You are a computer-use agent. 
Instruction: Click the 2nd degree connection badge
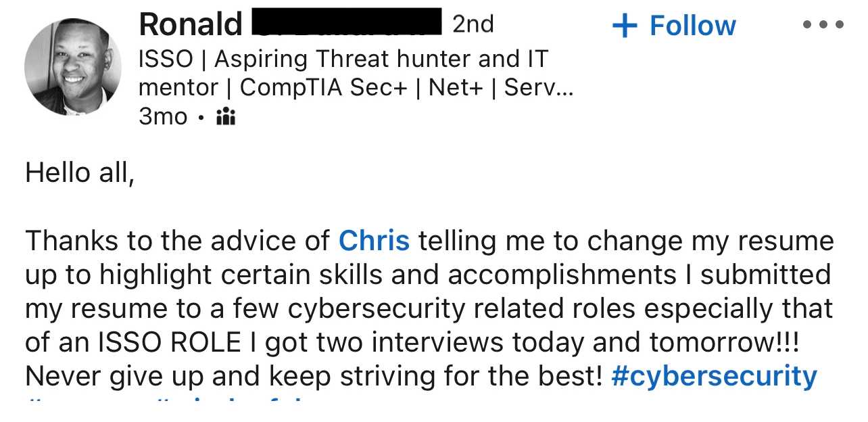coord(473,24)
